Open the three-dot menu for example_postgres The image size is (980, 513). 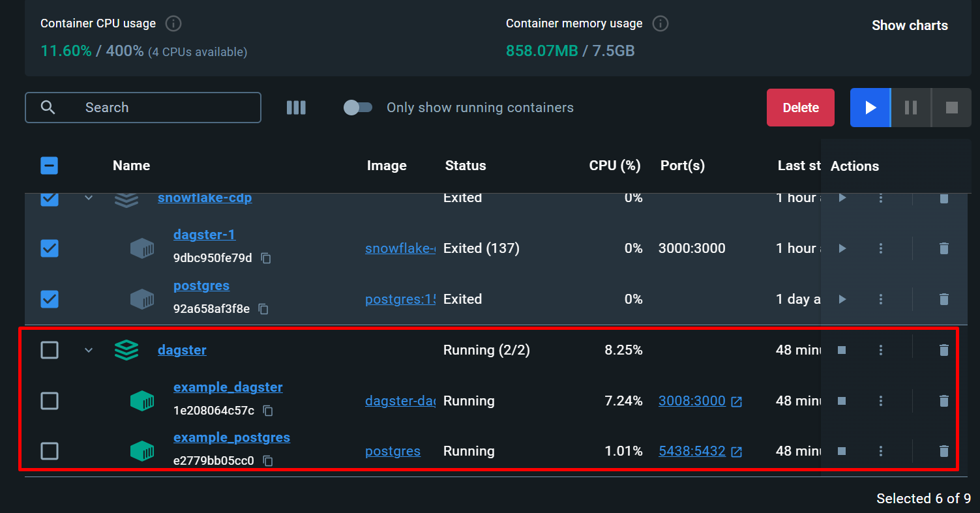pyautogui.click(x=881, y=451)
